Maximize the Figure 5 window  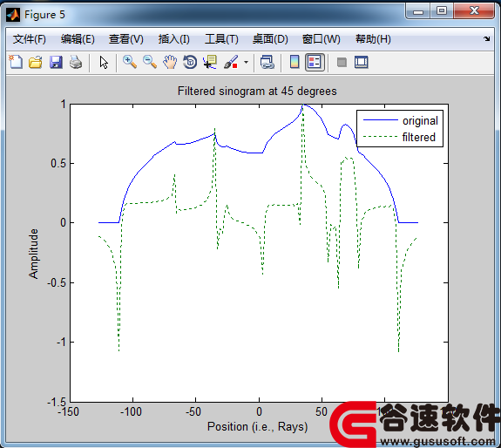click(442, 11)
